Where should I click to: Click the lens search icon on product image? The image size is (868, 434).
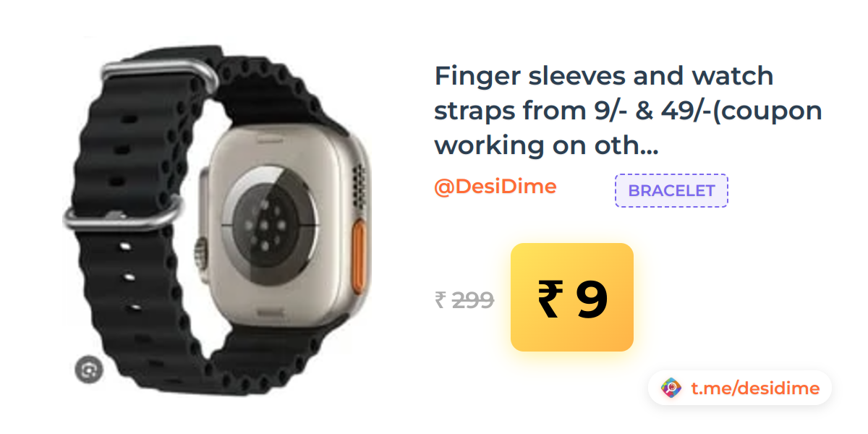89,370
